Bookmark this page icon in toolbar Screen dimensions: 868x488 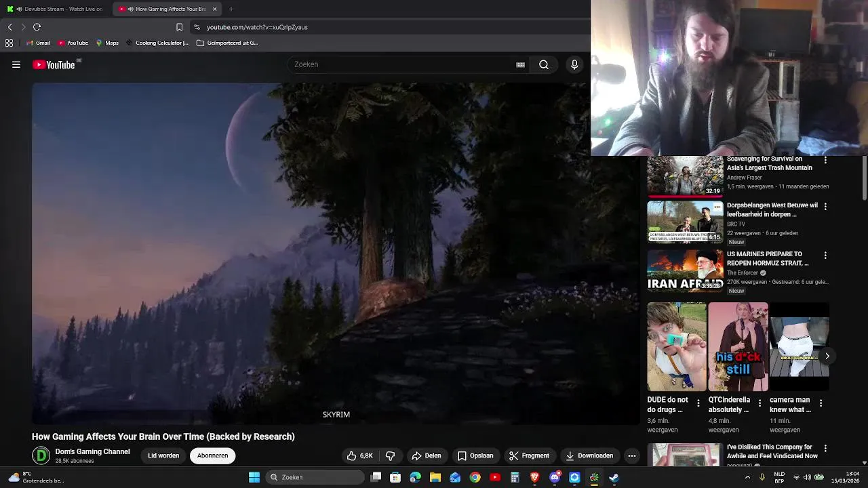pos(179,27)
